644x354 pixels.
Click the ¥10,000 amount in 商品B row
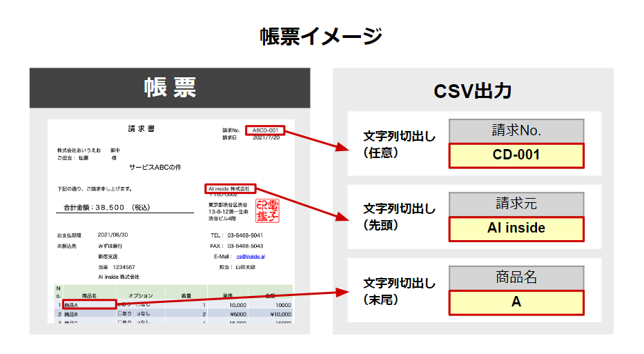281,314
